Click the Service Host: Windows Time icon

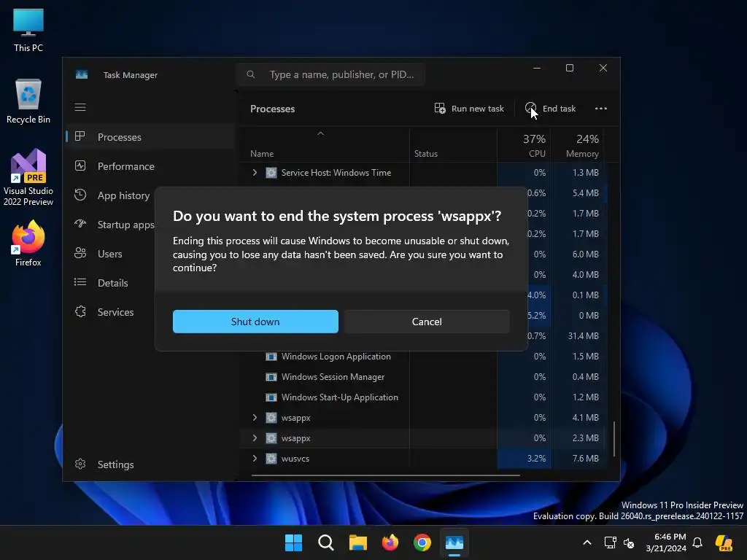[271, 172]
